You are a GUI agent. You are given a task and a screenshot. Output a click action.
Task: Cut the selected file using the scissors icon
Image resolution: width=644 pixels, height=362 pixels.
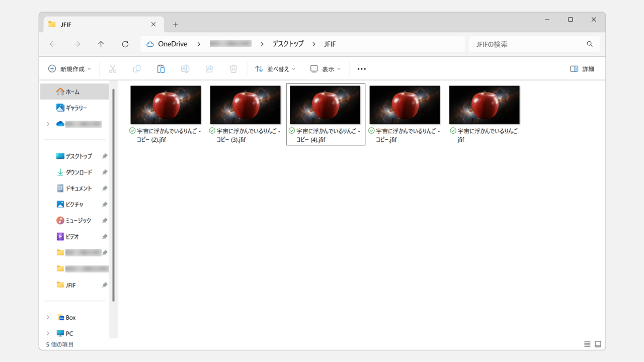click(113, 68)
